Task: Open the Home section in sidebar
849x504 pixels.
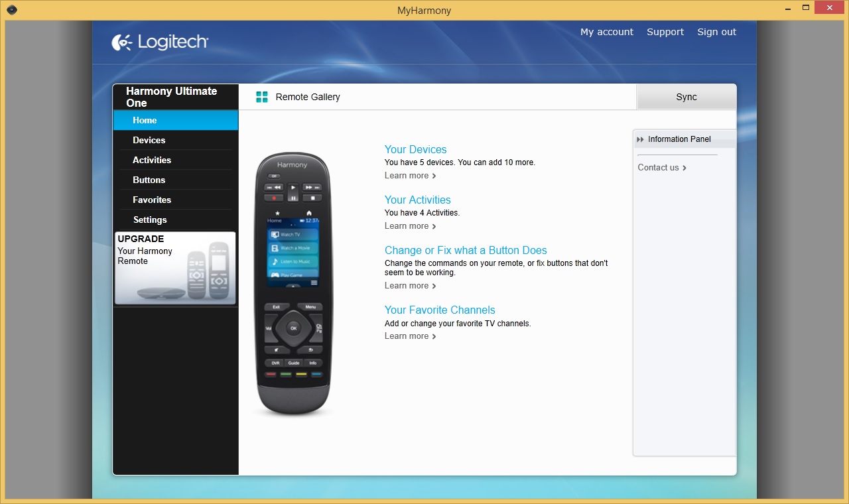Action: (x=176, y=120)
